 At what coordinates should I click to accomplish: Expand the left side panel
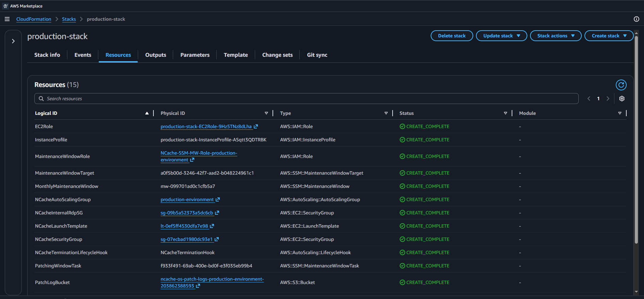click(13, 41)
